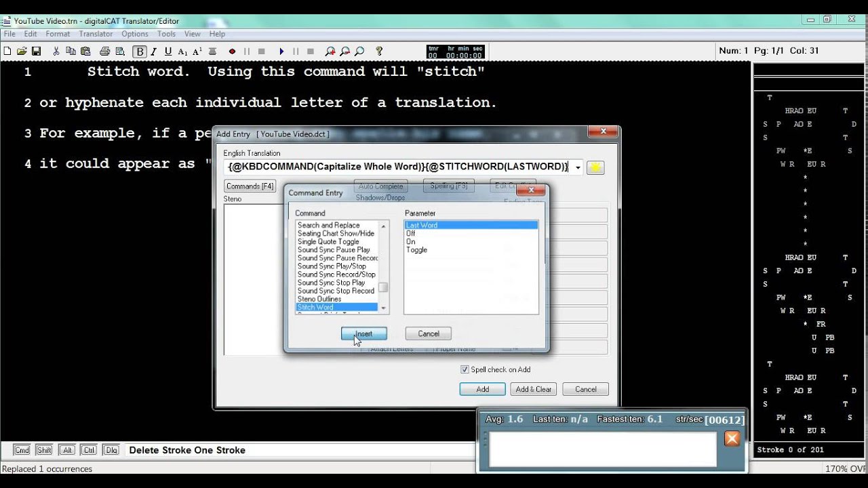Click the Save floppy disk icon

pos(37,52)
